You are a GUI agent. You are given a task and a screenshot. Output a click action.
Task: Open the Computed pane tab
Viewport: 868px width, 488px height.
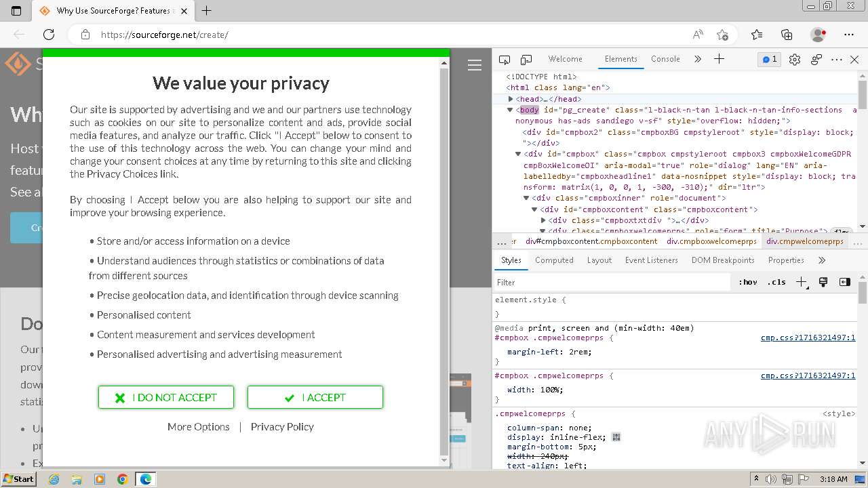[x=554, y=260]
